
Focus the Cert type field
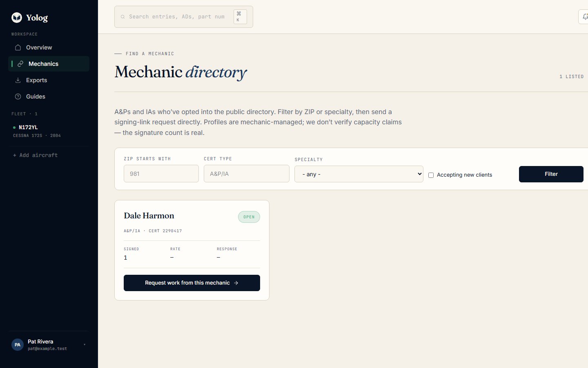click(x=247, y=174)
